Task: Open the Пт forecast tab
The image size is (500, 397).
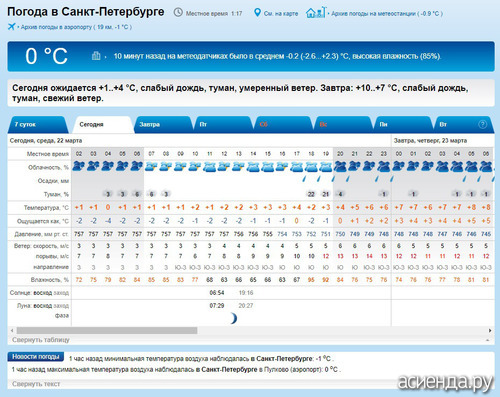Action: point(223,124)
